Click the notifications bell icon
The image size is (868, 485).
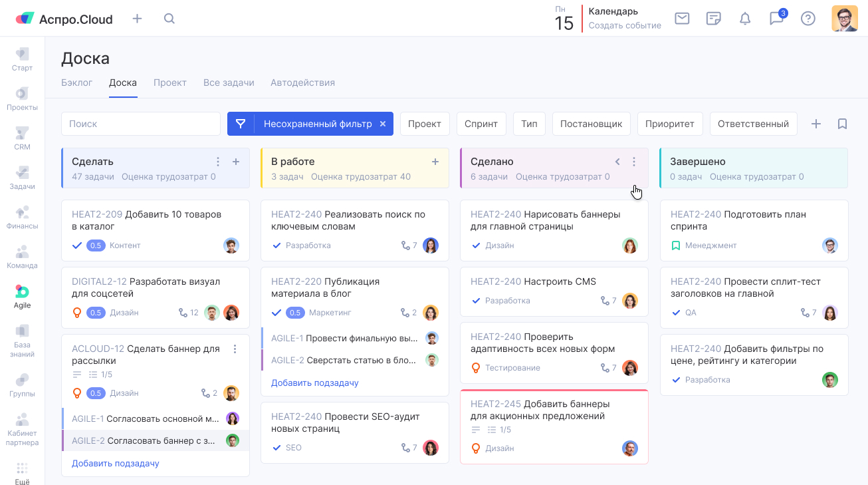[x=745, y=19]
